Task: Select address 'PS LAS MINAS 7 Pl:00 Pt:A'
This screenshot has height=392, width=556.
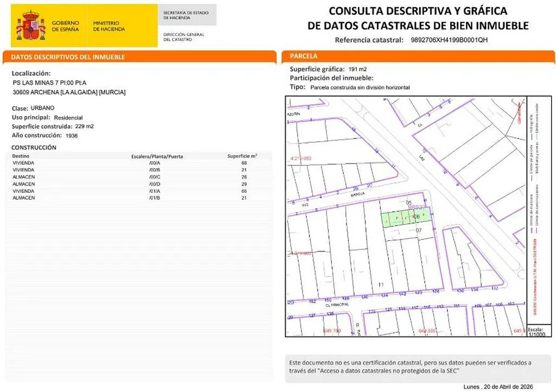Action: pos(49,83)
